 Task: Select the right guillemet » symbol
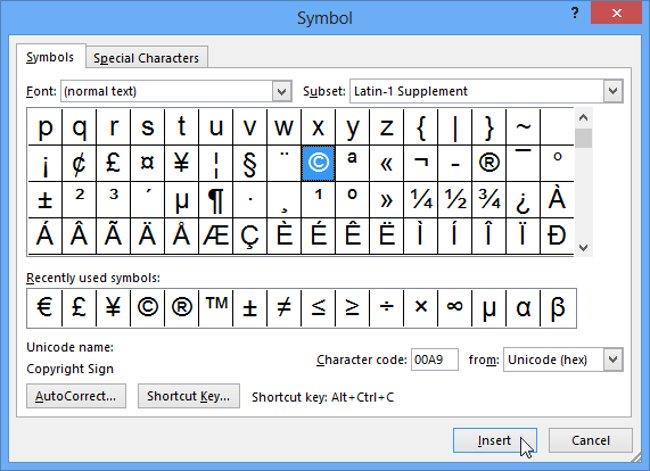(x=386, y=199)
